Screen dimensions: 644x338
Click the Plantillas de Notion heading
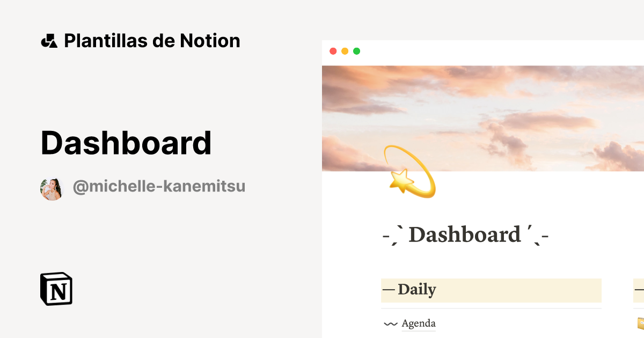[x=152, y=41]
